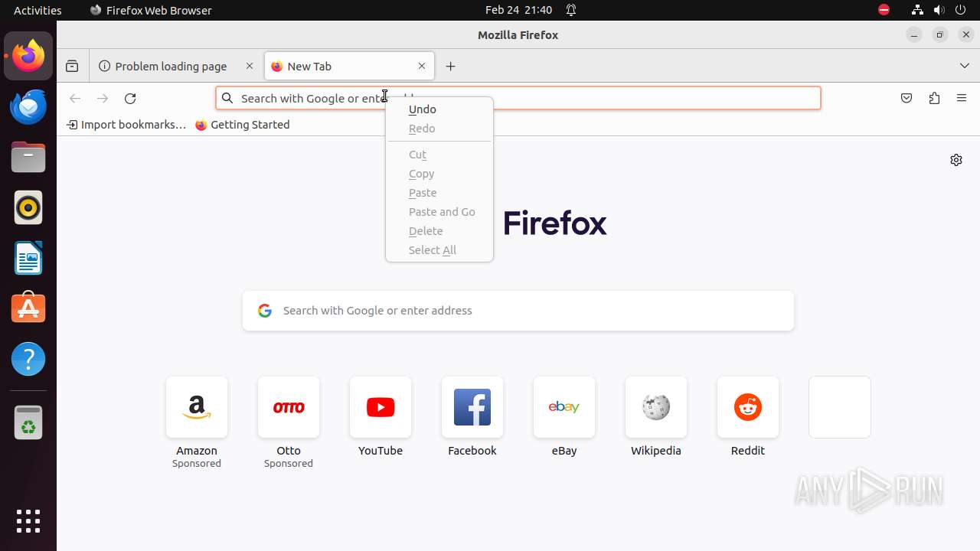Close the Firefox window
Image resolution: width=980 pixels, height=551 pixels.
[966, 35]
